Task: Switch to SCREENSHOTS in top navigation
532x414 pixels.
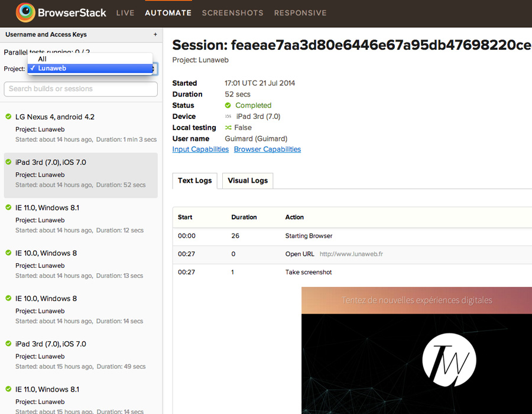Action: tap(233, 13)
